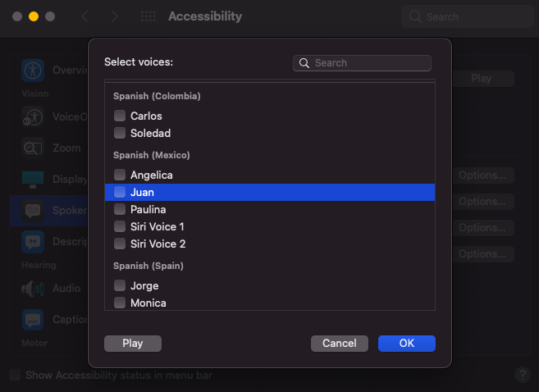Viewport: 539px width, 392px height.
Task: Enable the Carlos voice checkbox
Action: click(x=120, y=116)
